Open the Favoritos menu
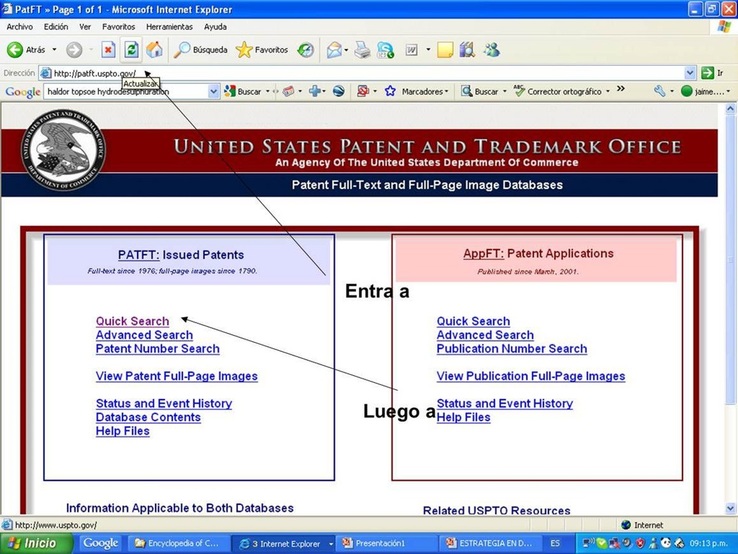Viewport: 738px width, 554px height. point(119,27)
